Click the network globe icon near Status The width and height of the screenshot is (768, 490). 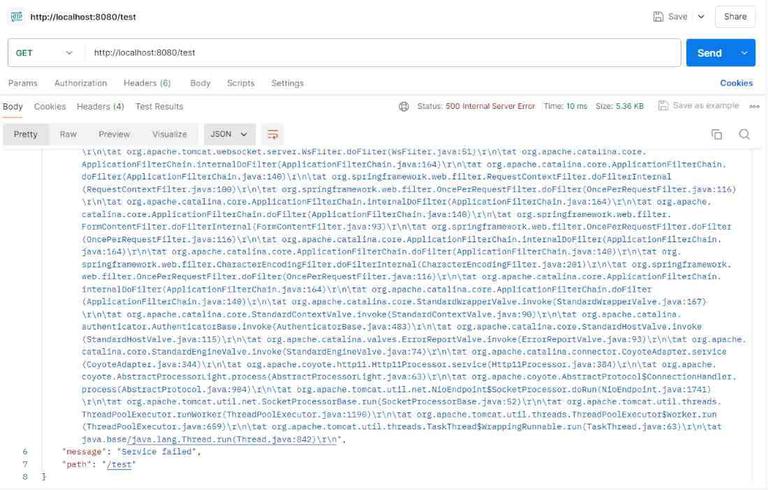404,106
